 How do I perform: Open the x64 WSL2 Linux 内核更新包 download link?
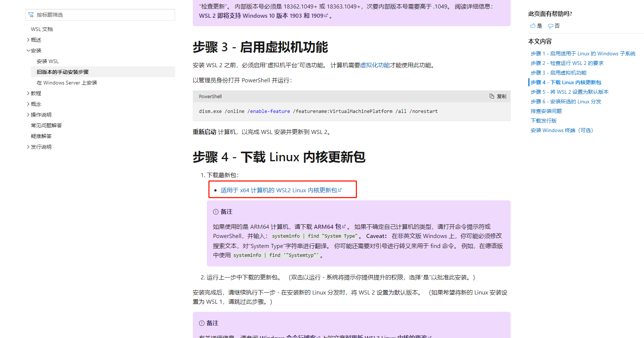[x=281, y=190]
